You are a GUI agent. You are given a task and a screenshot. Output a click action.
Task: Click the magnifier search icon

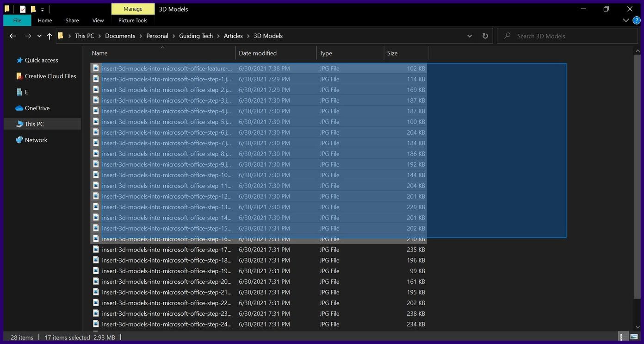(508, 36)
